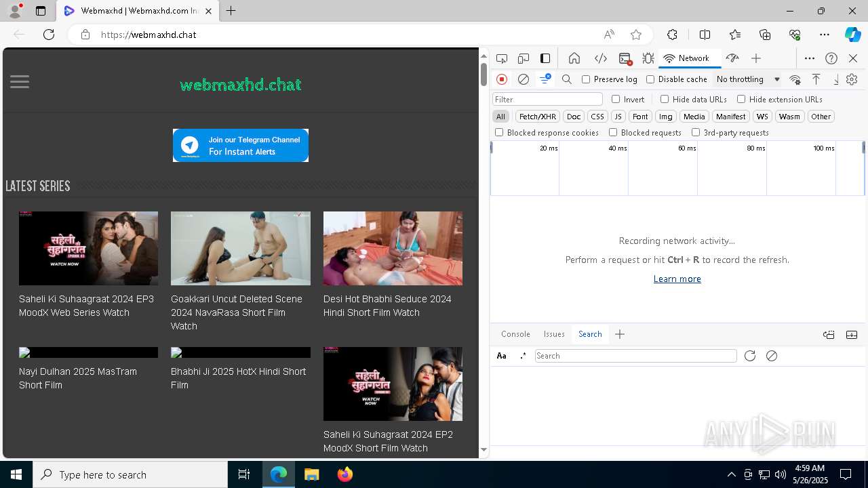Clear the network log

(x=524, y=79)
